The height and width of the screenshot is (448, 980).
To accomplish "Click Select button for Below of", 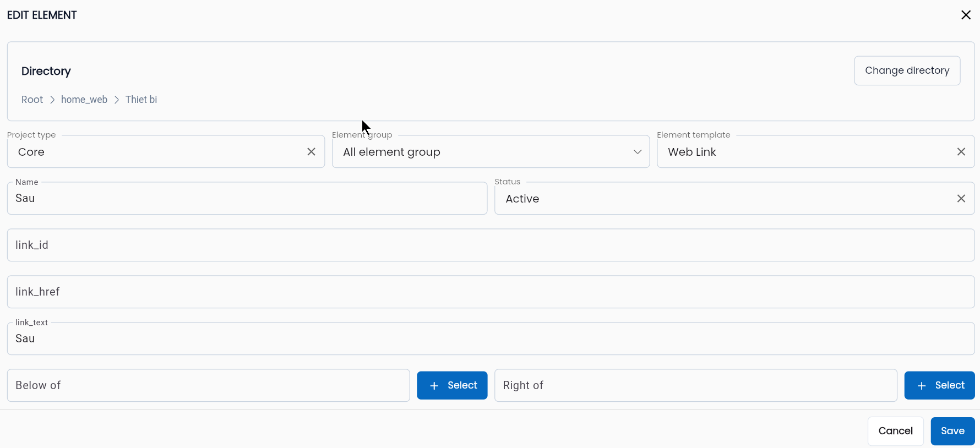I will point(452,385).
